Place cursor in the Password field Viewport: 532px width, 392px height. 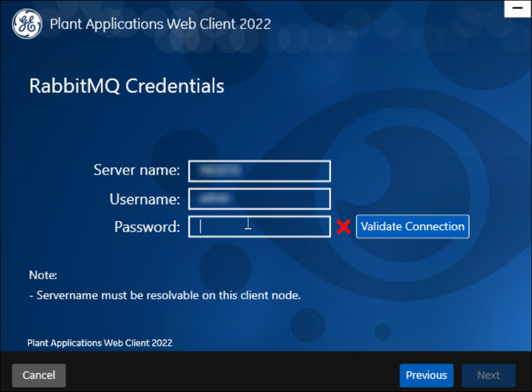click(x=260, y=227)
